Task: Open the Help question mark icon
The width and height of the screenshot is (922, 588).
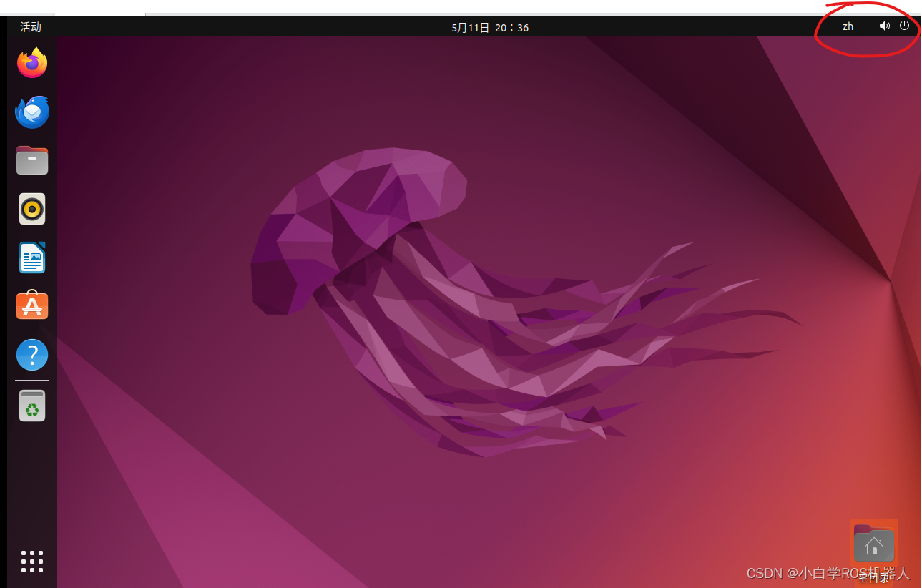Action: tap(32, 355)
